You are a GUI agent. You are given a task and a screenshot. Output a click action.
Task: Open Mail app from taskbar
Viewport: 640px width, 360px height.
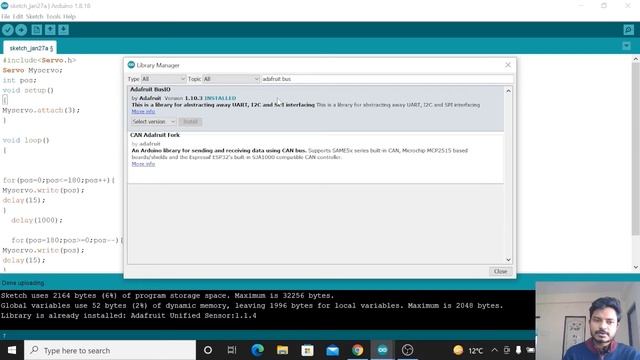click(x=333, y=350)
